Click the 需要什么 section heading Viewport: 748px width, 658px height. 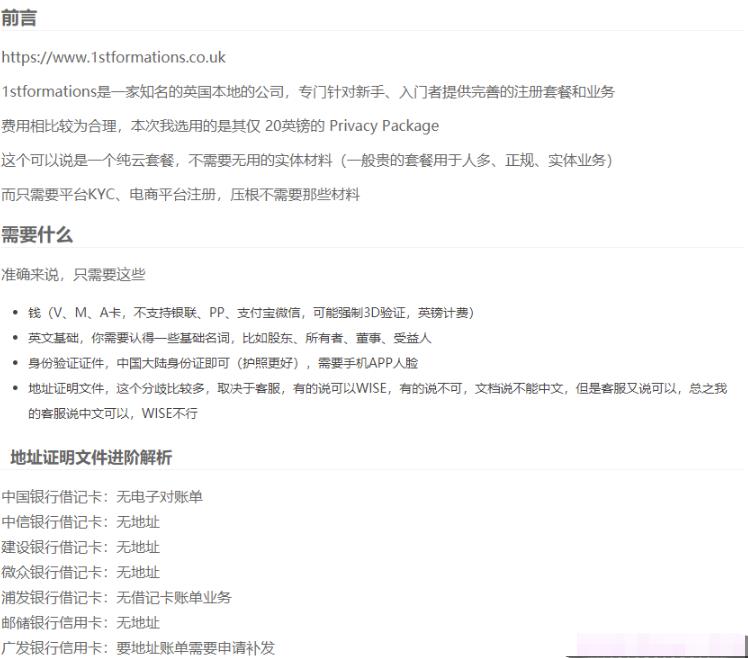pyautogui.click(x=37, y=234)
